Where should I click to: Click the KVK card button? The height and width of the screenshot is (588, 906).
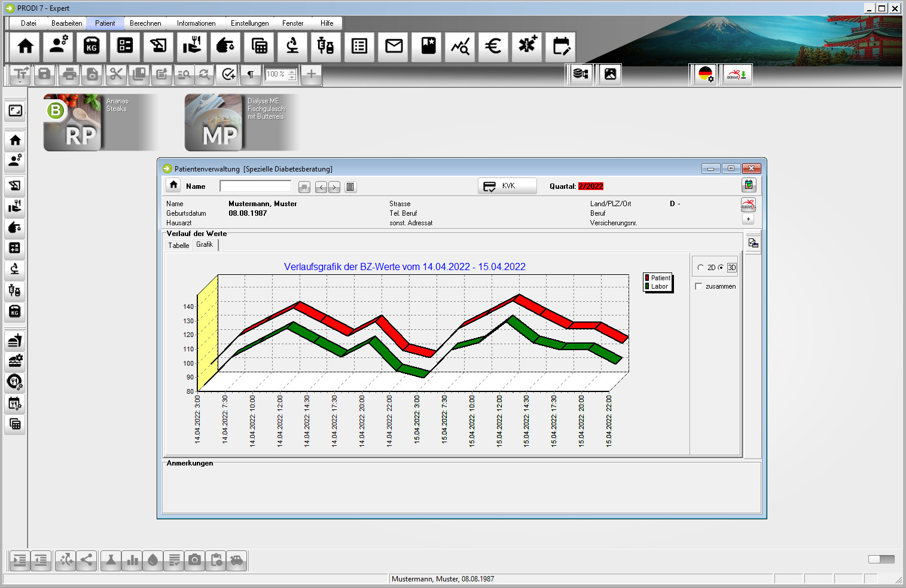pos(507,186)
